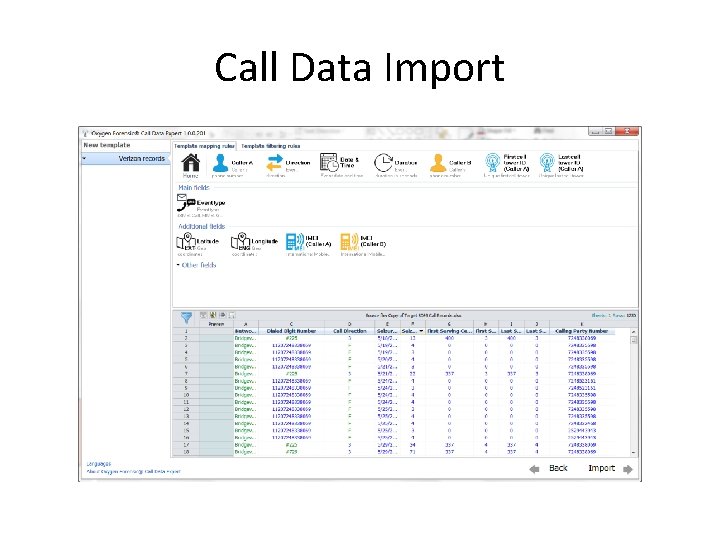Click the left arrow beside Back
Image resolution: width=720 pixels, height=540 pixels.
tap(534, 469)
